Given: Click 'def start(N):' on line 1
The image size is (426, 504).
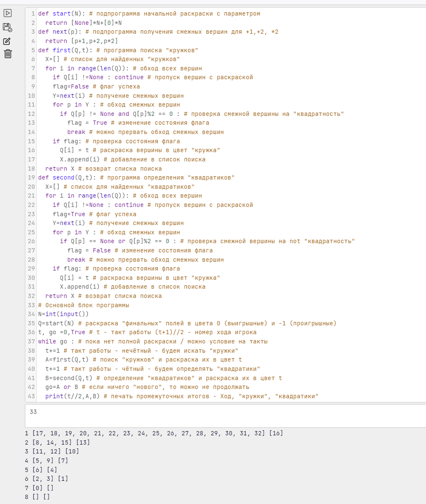Looking at the screenshot, I should 62,14.
